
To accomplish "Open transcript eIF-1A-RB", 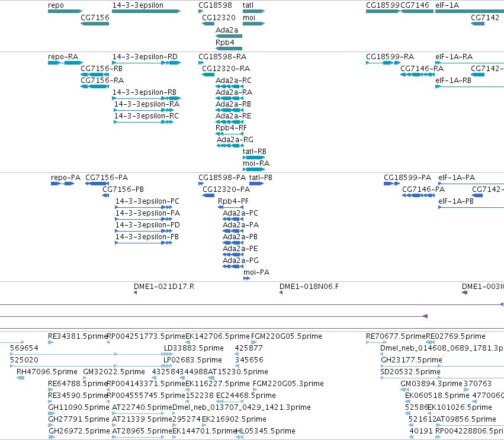I will pos(470,86).
